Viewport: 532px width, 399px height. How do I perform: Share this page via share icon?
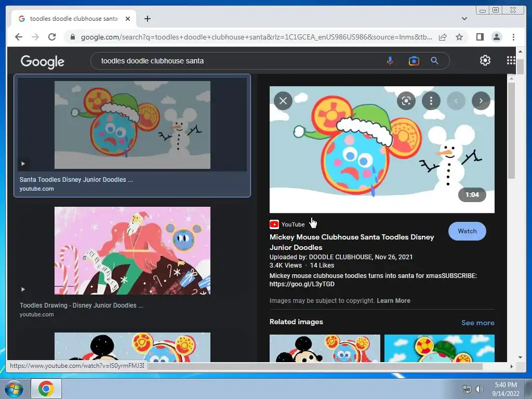tap(443, 37)
